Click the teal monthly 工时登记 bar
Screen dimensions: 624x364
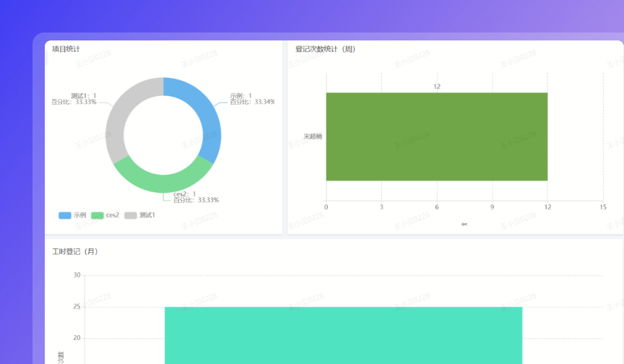point(344,335)
